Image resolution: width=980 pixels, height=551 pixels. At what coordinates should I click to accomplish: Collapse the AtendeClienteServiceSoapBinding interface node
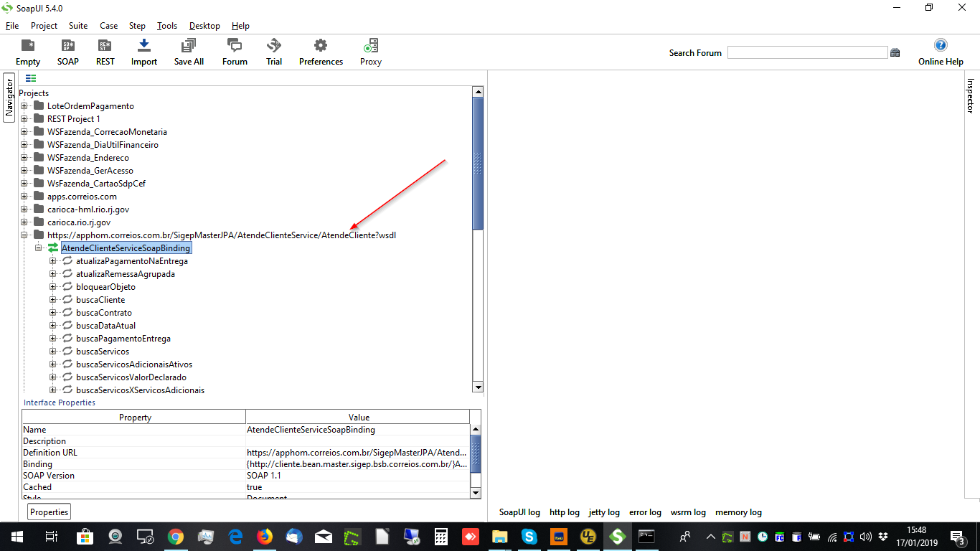click(x=39, y=248)
